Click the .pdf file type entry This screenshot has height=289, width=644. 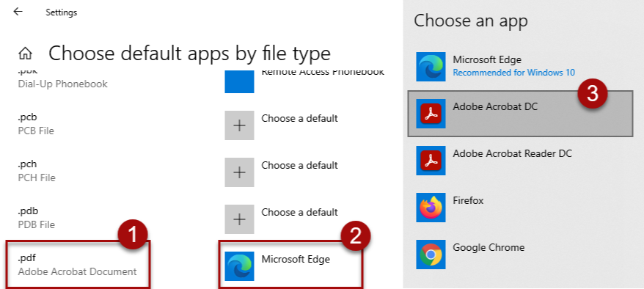[78, 265]
